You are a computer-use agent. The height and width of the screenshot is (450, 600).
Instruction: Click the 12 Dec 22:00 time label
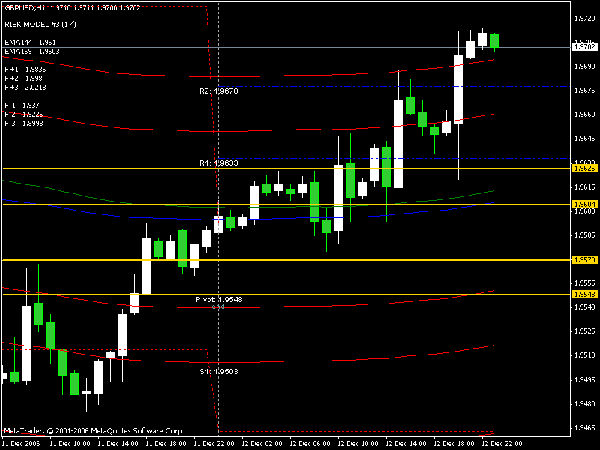pyautogui.click(x=502, y=443)
